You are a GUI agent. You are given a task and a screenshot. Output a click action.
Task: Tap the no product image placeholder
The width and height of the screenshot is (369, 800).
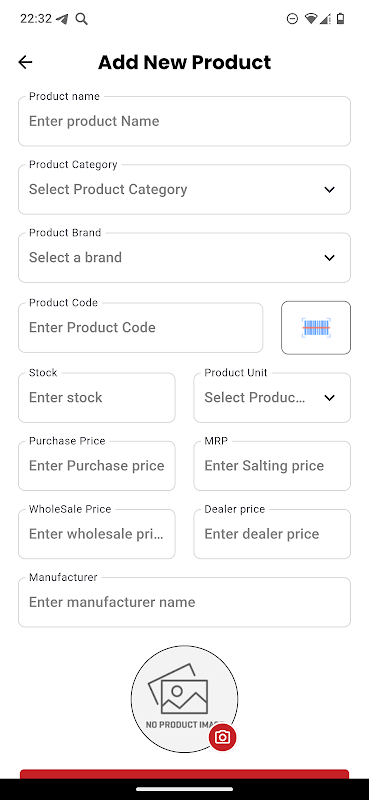tap(184, 699)
